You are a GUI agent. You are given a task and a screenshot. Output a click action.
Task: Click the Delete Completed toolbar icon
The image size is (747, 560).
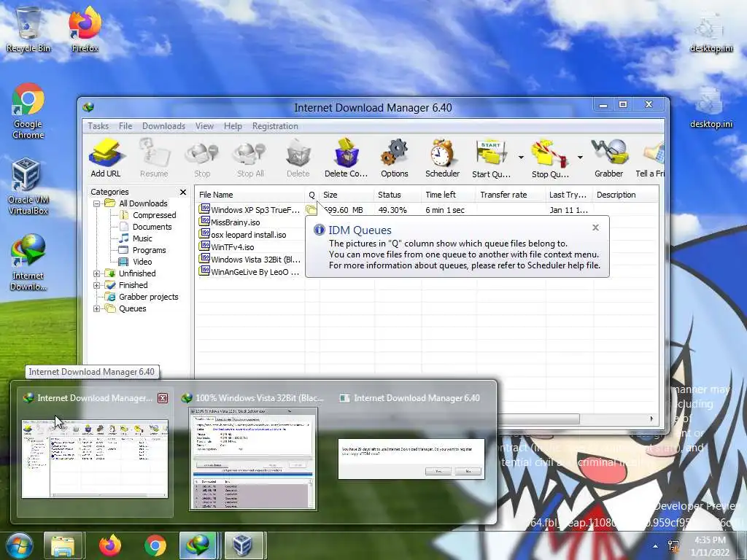tap(347, 158)
